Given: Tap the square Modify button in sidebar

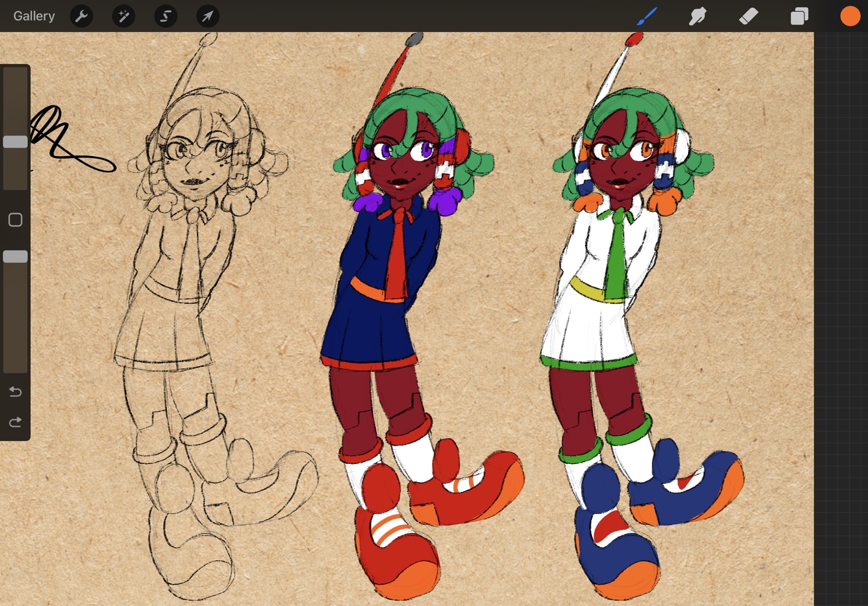Looking at the screenshot, I should (16, 220).
